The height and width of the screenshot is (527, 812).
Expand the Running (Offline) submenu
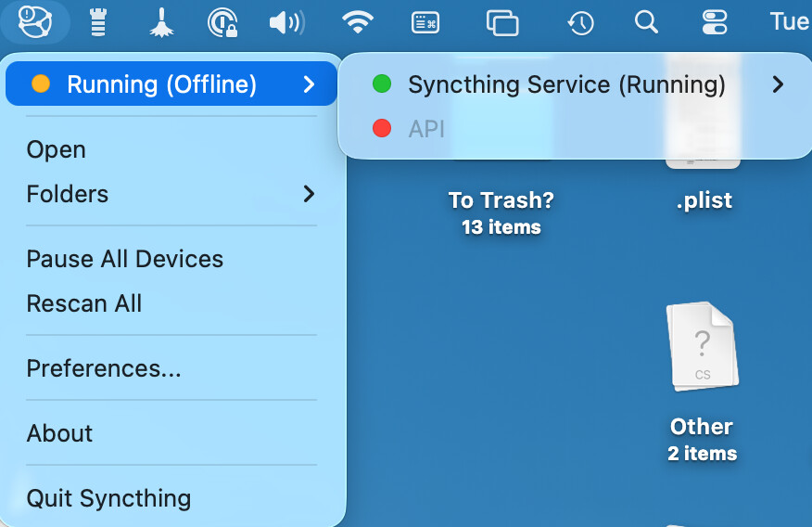pyautogui.click(x=171, y=84)
